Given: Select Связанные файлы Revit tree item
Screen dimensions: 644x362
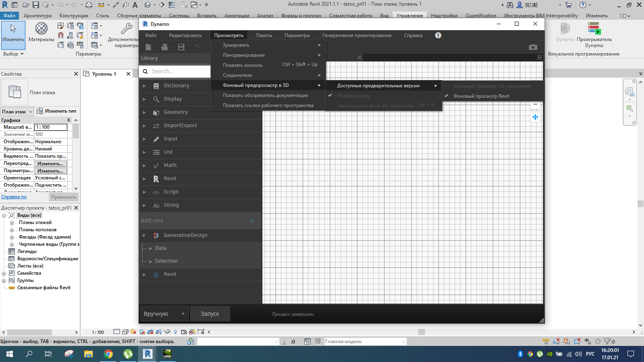Looking at the screenshot, I should [x=44, y=288].
